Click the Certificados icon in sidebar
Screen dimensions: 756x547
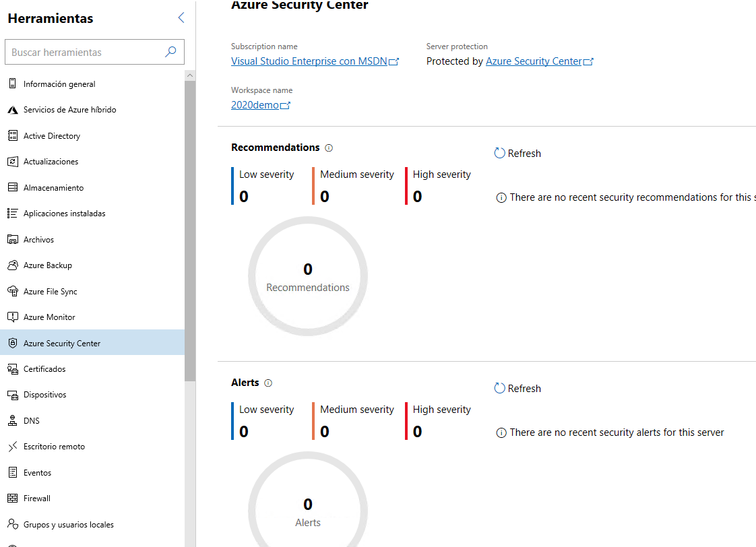pyautogui.click(x=12, y=369)
